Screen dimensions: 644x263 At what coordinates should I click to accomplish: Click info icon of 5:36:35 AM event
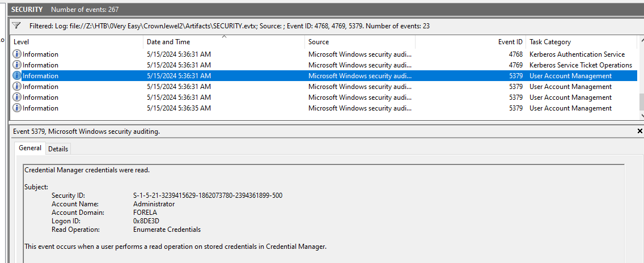pyautogui.click(x=17, y=108)
